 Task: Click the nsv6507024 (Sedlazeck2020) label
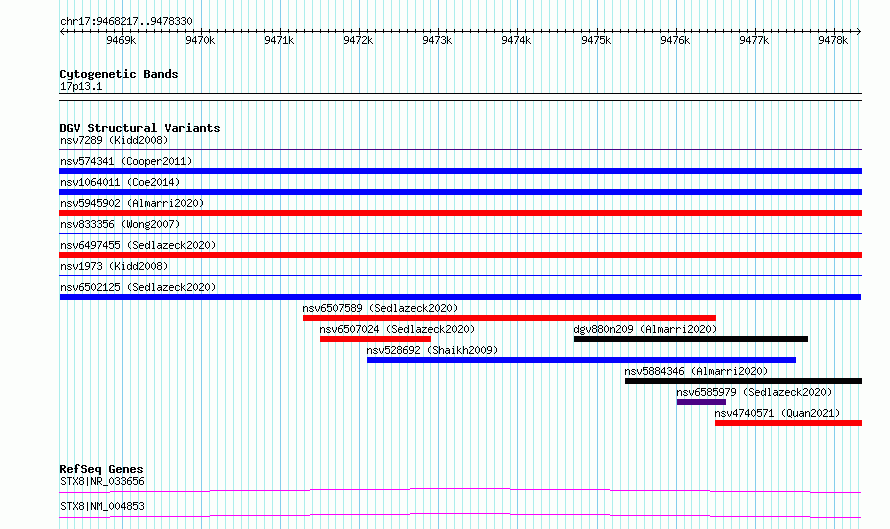coord(397,329)
